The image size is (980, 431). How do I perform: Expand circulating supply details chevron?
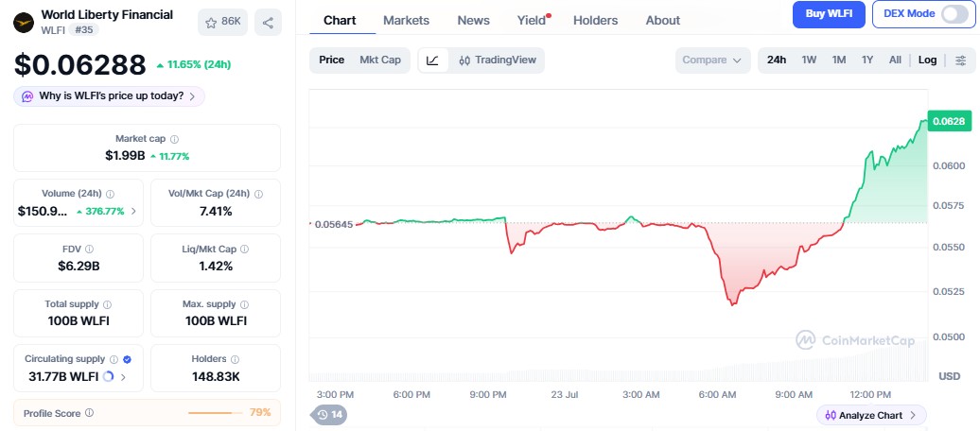tap(123, 377)
